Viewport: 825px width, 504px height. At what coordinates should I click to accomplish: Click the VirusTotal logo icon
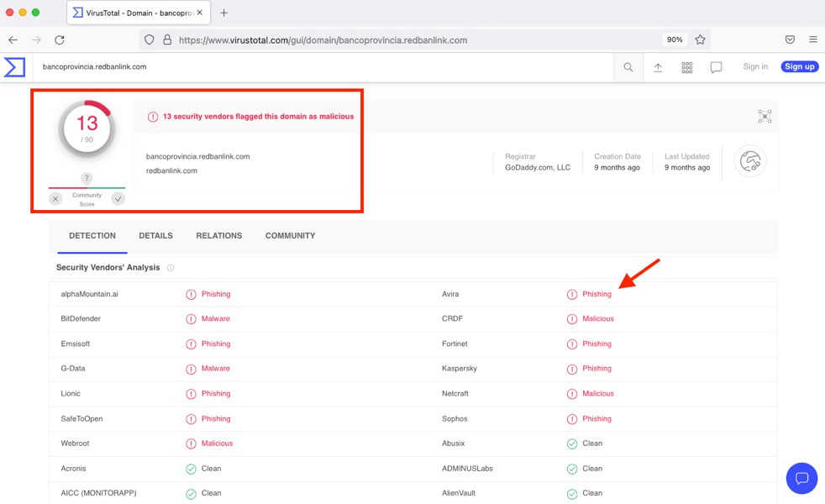tap(14, 67)
